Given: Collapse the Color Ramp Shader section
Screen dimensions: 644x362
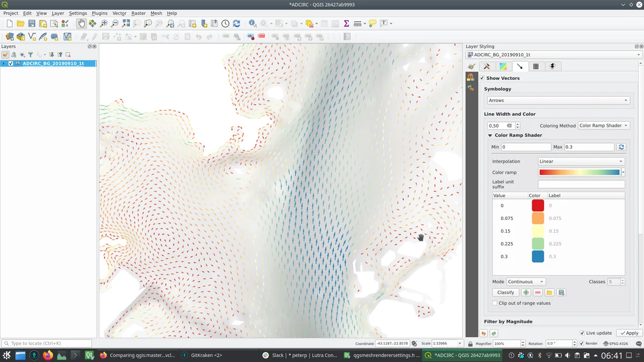Looking at the screenshot, I should click(x=490, y=136).
